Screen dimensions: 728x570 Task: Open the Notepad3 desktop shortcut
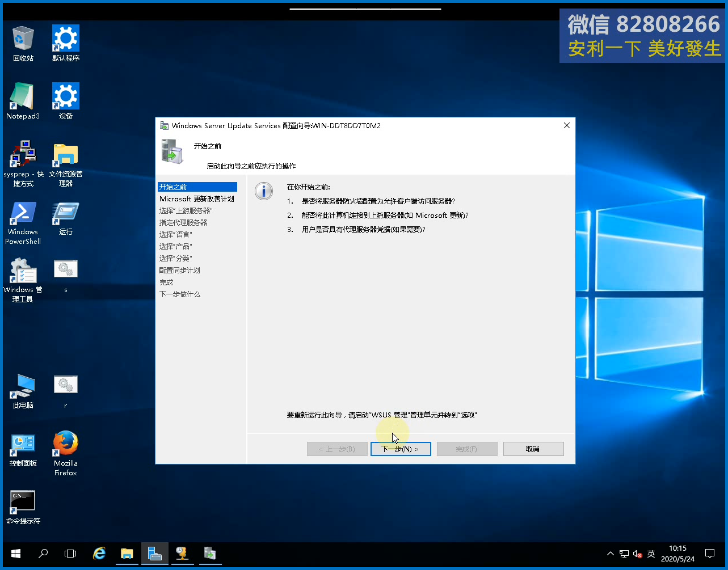(23, 101)
